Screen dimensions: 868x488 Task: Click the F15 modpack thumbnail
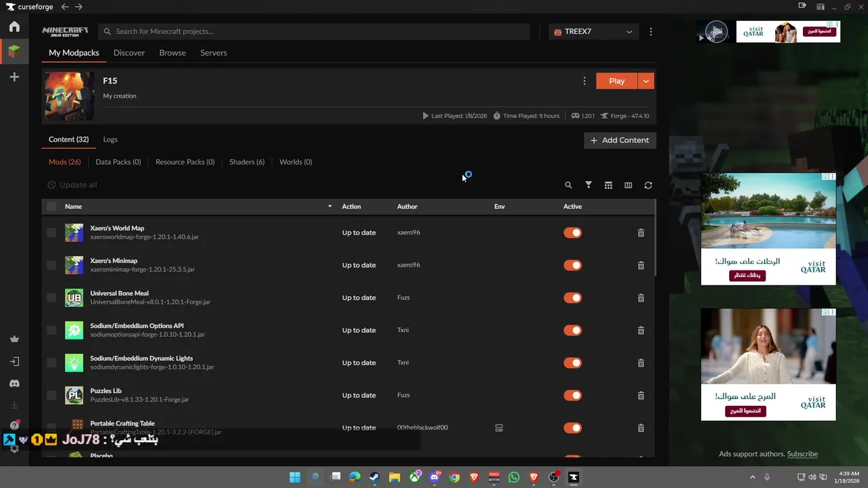coord(69,96)
